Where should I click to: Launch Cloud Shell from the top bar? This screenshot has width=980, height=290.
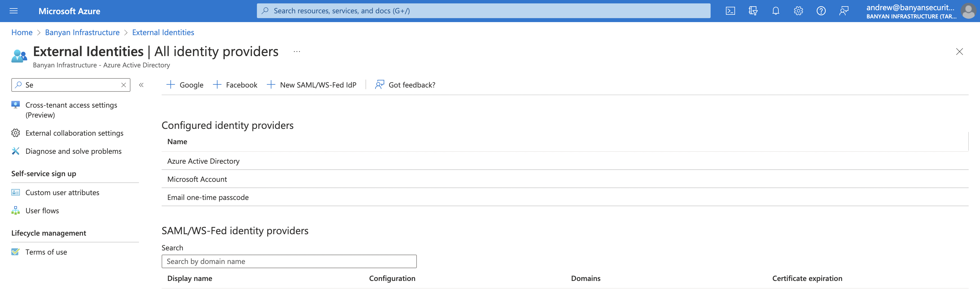point(730,11)
